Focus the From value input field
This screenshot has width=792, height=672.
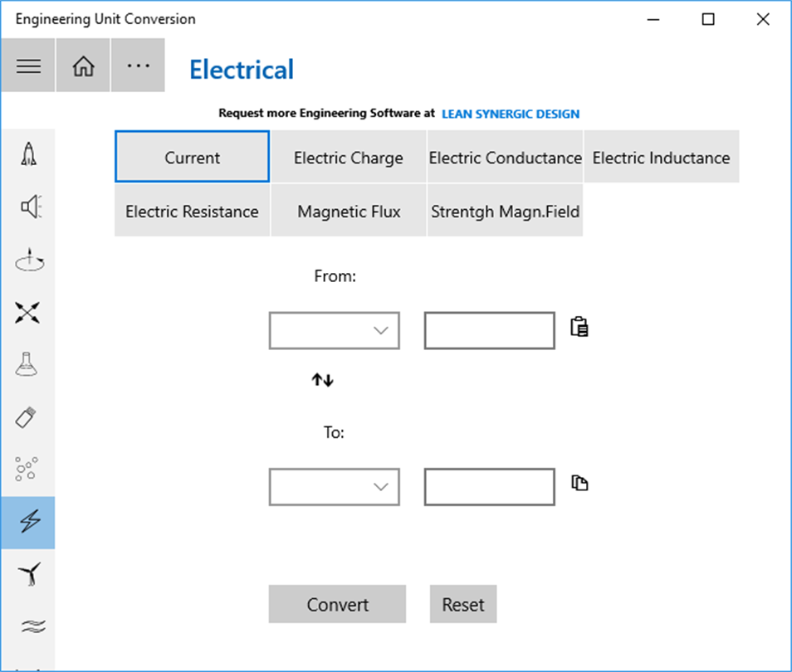click(x=490, y=331)
